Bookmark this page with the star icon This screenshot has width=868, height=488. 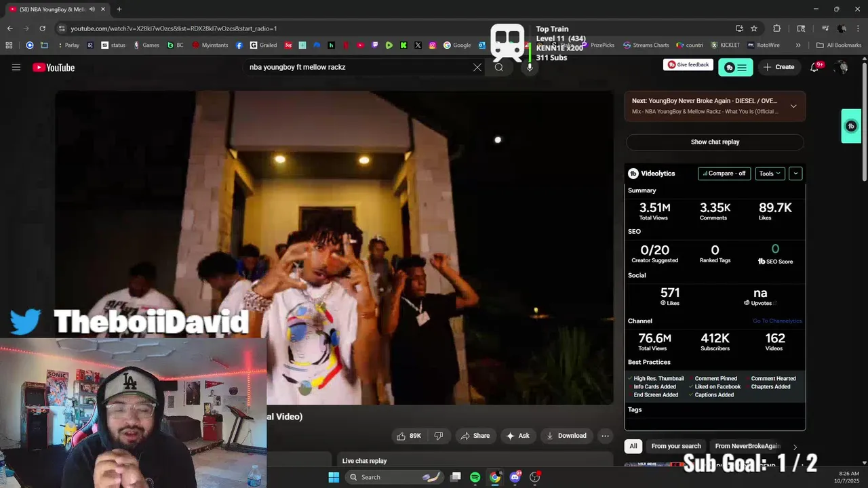754,28
